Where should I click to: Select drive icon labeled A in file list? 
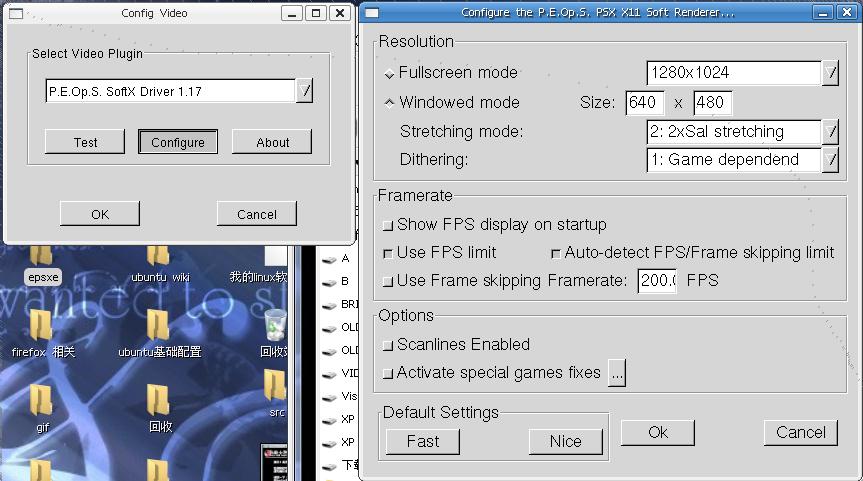(x=329, y=260)
